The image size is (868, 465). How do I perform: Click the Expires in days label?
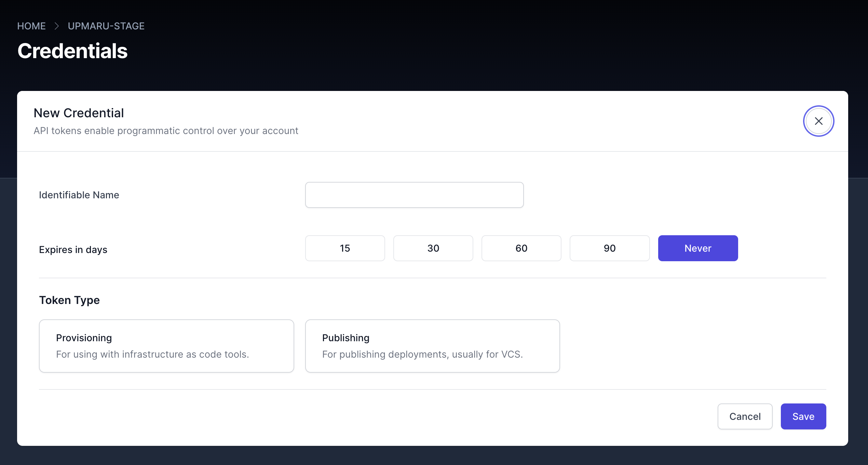tap(73, 250)
